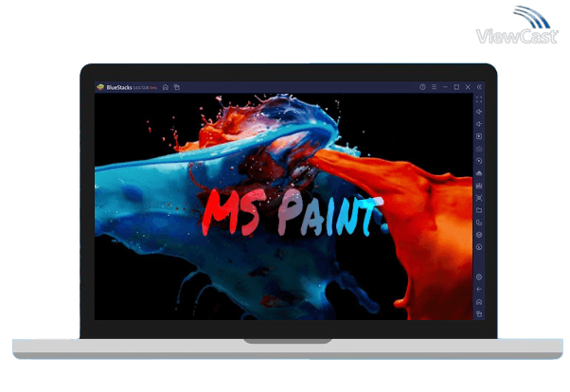The height and width of the screenshot is (392, 570).
Task: Open the hamburger menu in title bar
Action: click(434, 87)
